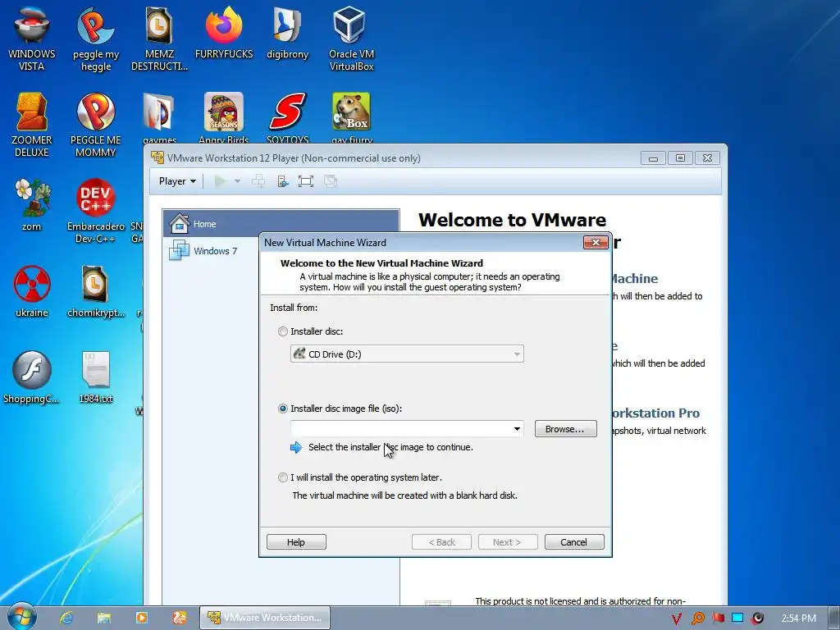Click the orange UC Browser taskbar icon
The height and width of the screenshot is (630, 840).
coord(180,618)
